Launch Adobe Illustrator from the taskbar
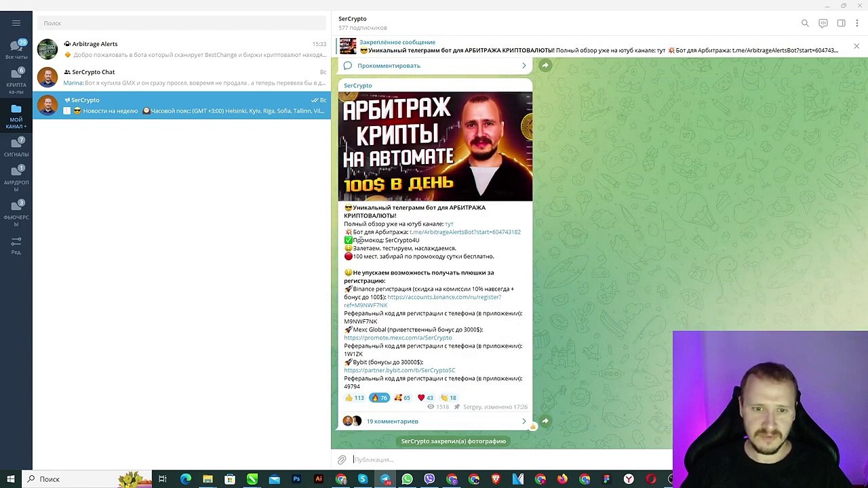 (x=319, y=479)
